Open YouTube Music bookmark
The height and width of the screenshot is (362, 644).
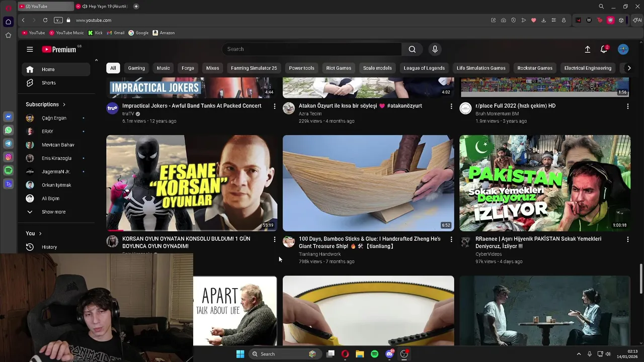pos(66,33)
